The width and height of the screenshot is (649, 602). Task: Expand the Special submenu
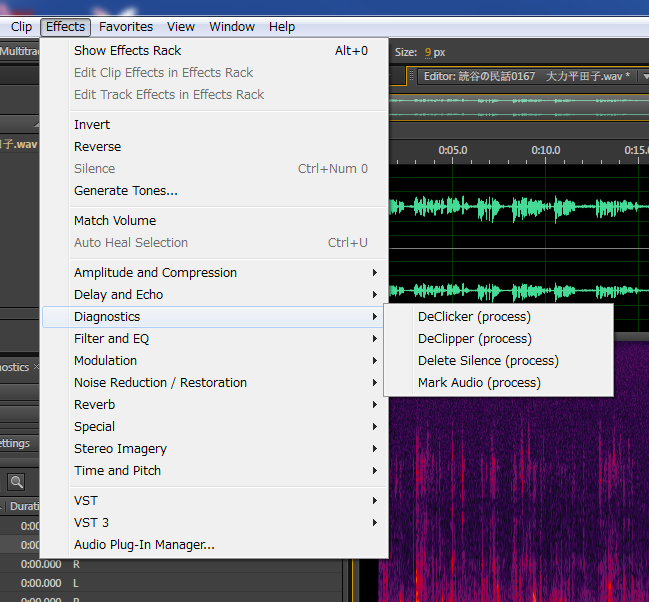[x=215, y=426]
